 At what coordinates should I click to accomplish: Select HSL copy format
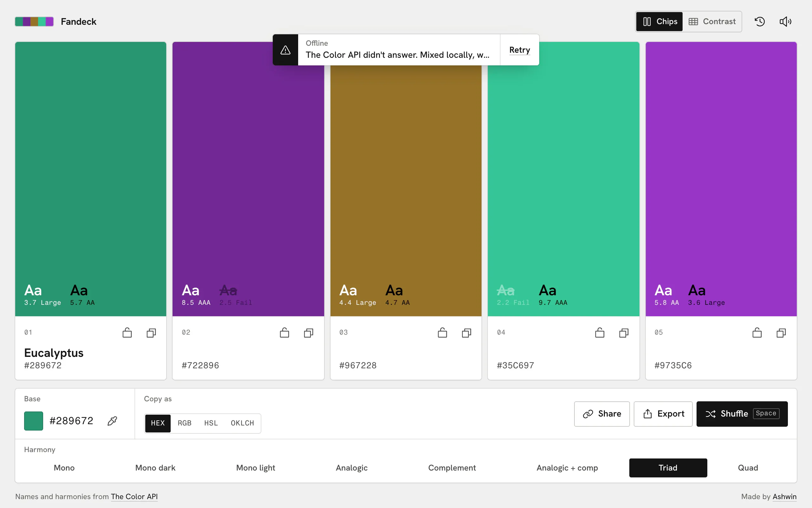[x=211, y=423]
